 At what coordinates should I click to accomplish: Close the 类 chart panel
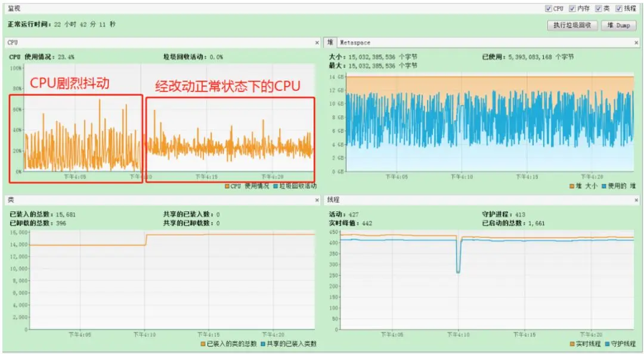(317, 200)
